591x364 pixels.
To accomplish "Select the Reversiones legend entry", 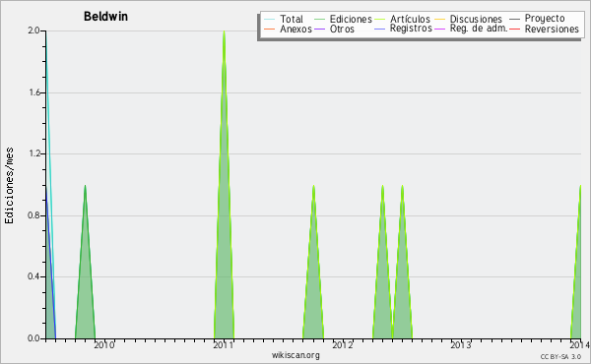I will coord(552,29).
